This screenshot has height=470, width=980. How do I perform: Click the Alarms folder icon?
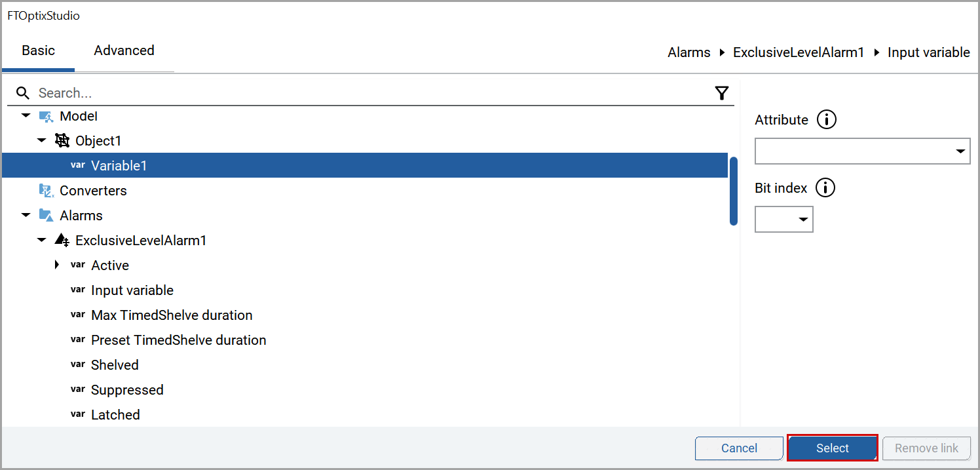[45, 215]
